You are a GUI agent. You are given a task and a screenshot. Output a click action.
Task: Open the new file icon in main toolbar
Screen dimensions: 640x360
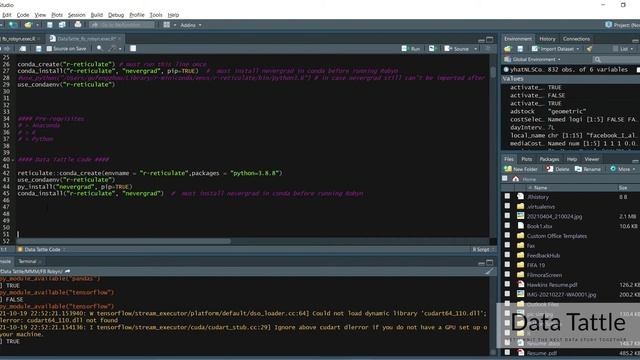(13, 25)
